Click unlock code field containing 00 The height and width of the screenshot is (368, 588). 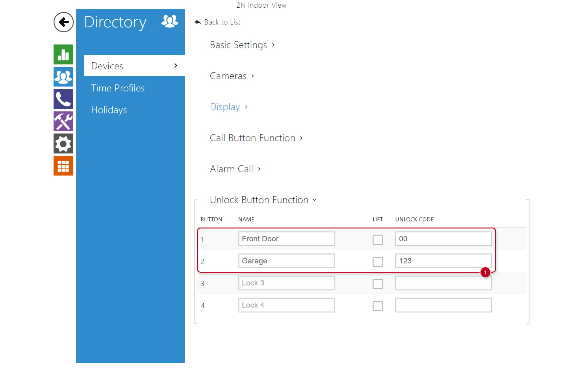click(x=443, y=239)
